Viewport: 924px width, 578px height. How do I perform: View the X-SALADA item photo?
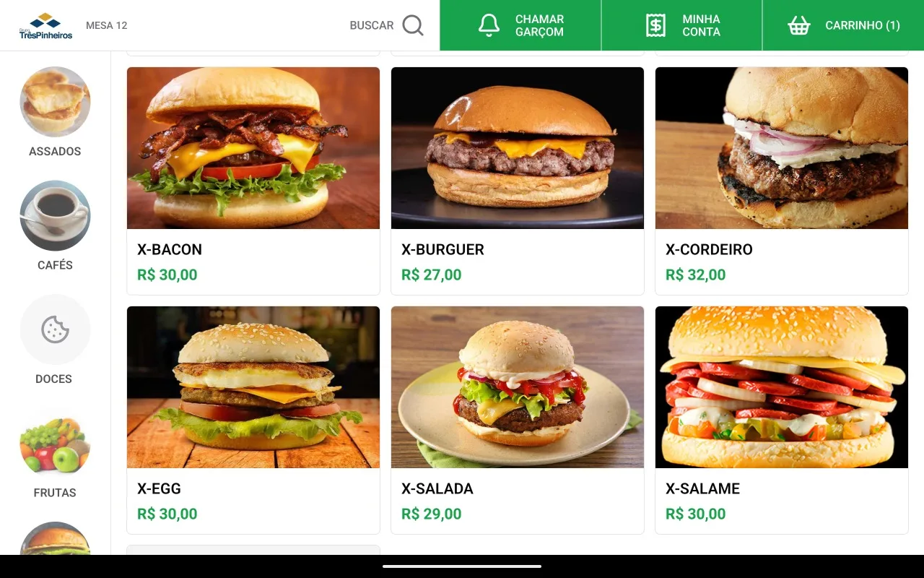[518, 387]
